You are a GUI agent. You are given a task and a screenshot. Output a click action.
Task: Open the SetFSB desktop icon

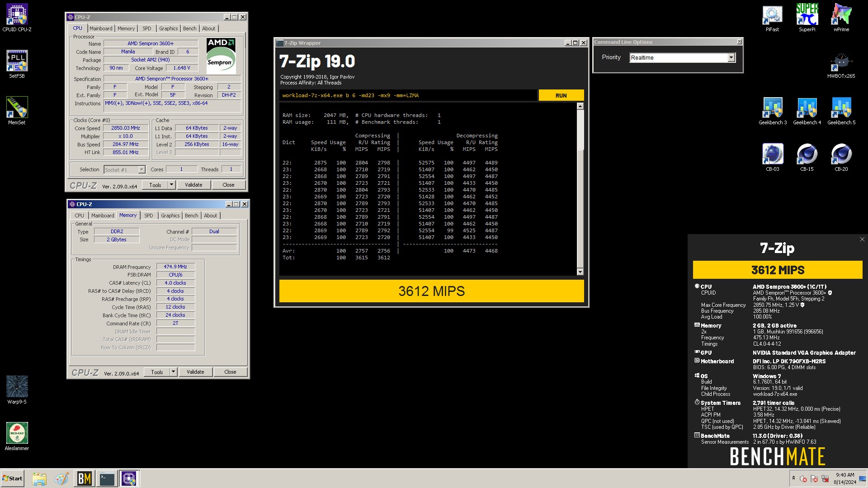[17, 64]
